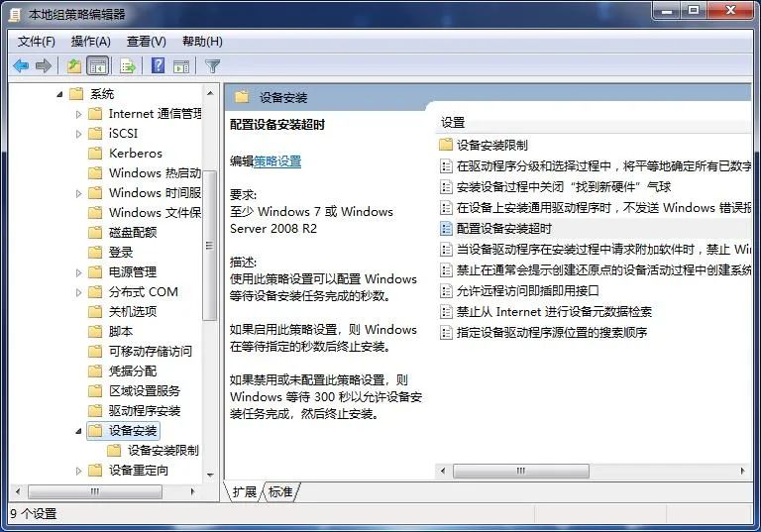This screenshot has width=761, height=532.
Task: Expand the iSCSI tree node
Action: tap(78, 134)
